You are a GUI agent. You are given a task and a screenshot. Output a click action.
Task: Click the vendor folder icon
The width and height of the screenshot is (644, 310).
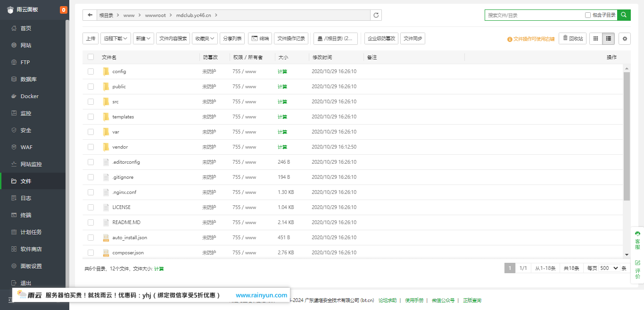pos(106,147)
